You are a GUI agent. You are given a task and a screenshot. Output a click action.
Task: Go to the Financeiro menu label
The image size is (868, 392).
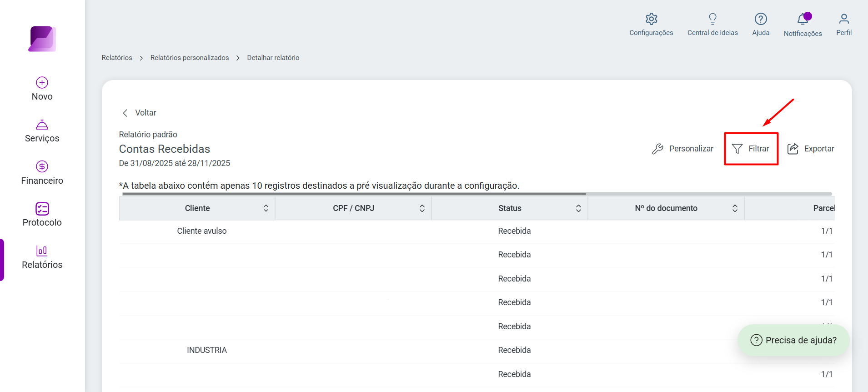(42, 181)
